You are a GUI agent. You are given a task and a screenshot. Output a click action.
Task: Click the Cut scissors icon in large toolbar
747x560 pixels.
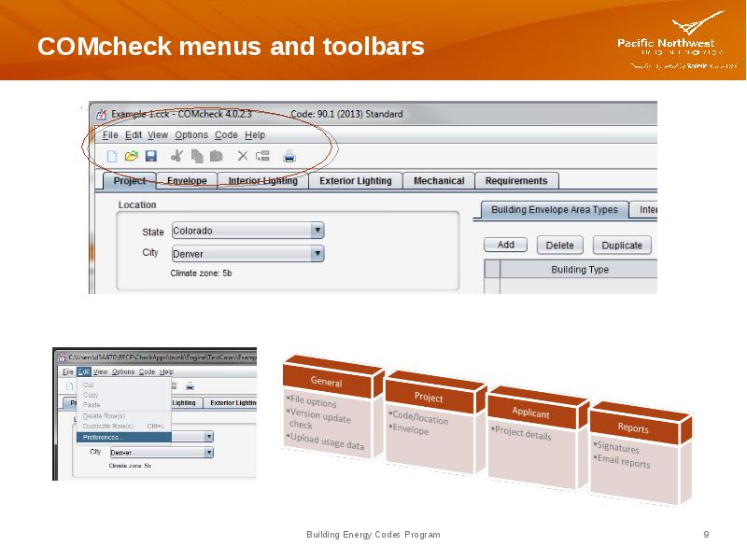tap(176, 156)
